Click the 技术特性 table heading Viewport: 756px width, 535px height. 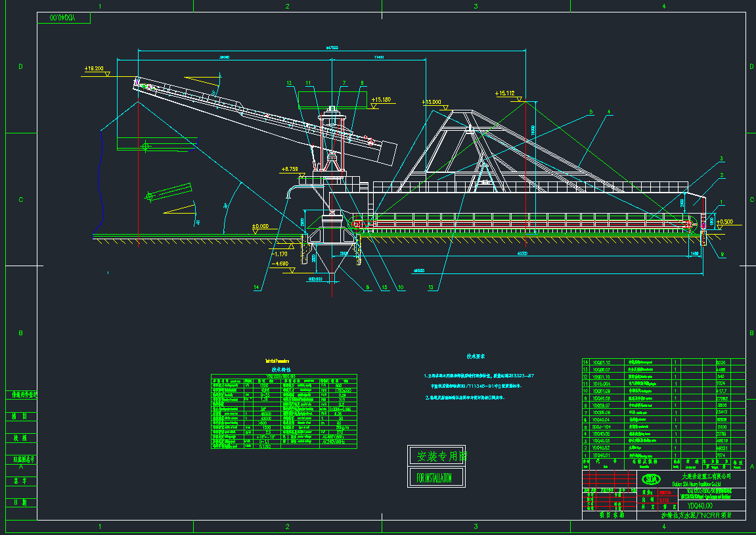coord(281,369)
